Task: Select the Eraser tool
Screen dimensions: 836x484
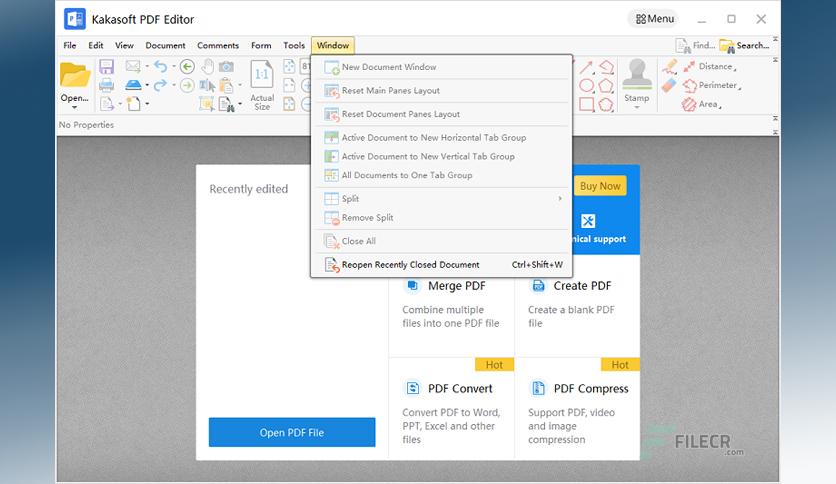Action: 669,85
